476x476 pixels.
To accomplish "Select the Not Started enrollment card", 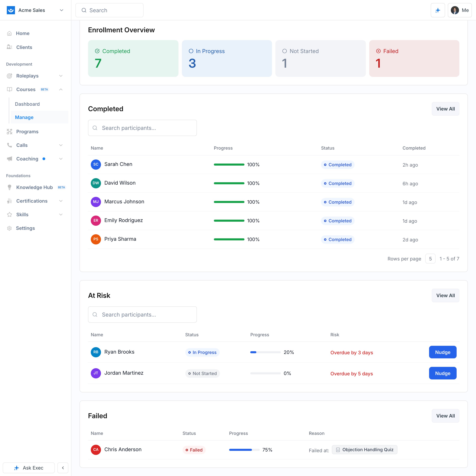I will point(320,58).
